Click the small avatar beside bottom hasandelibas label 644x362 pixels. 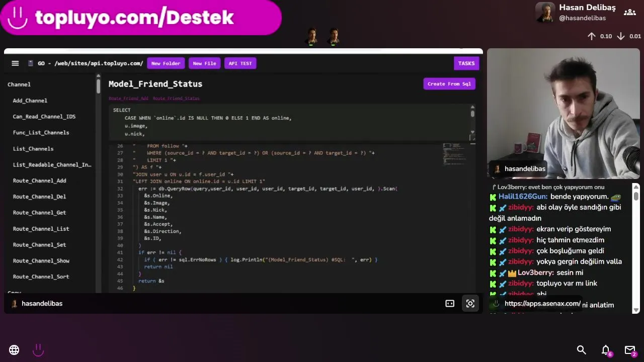click(x=15, y=304)
